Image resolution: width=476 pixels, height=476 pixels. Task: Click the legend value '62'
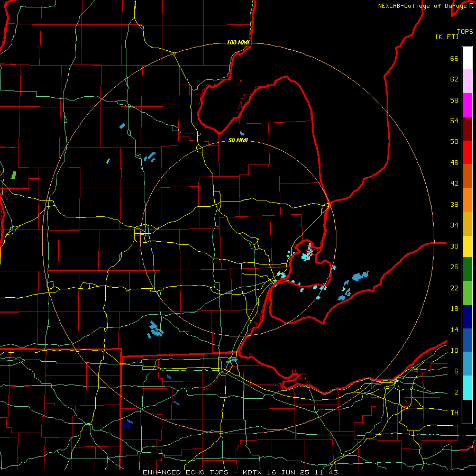point(454,79)
